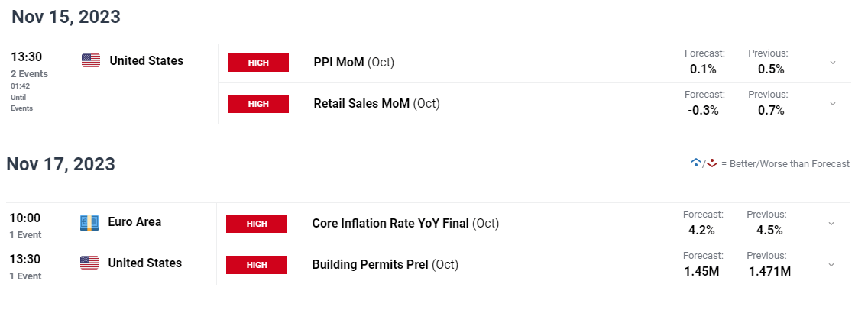Open the Retail Sales MoM (Oct) event
Image resolution: width=868 pixels, height=310 pixels.
[x=377, y=104]
